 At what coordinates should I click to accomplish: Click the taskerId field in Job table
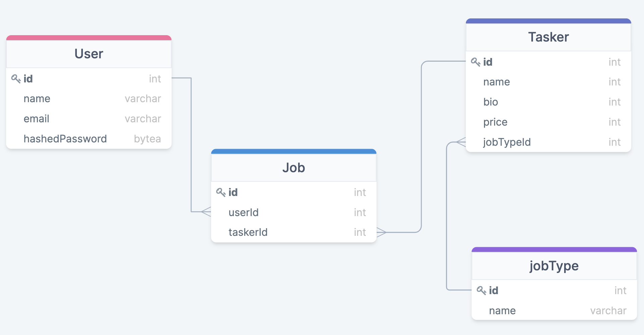click(293, 232)
